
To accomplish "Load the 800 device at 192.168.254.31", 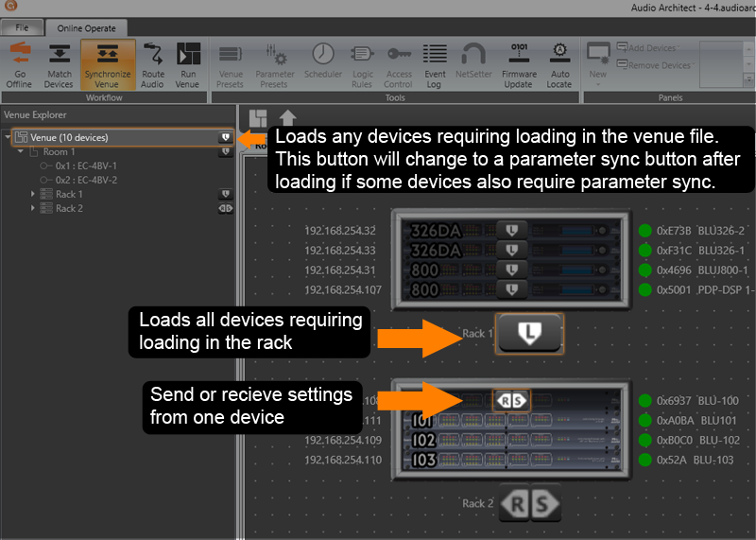I will [511, 270].
